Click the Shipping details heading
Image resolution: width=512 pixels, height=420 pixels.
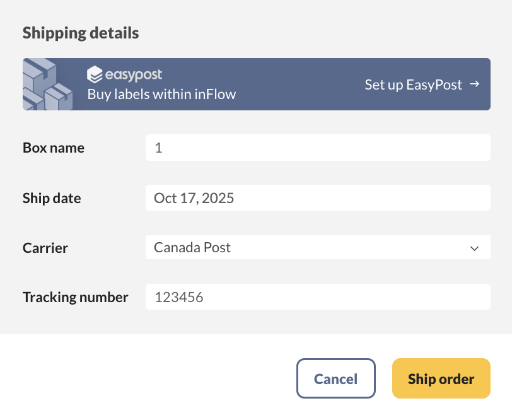pyautogui.click(x=80, y=32)
